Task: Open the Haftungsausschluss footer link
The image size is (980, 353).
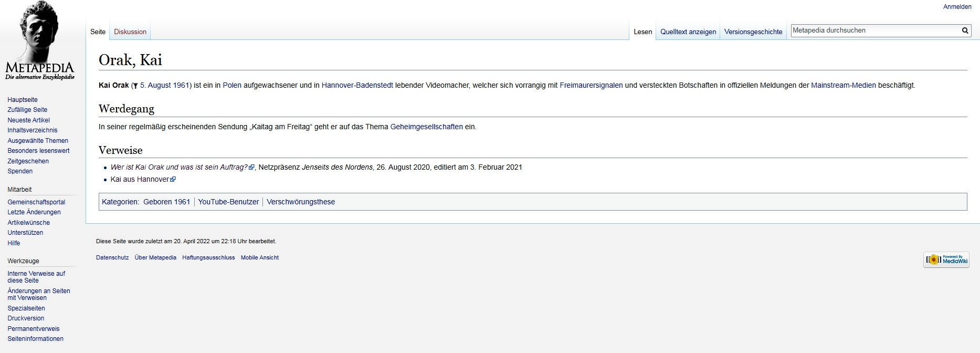Action: coord(208,257)
